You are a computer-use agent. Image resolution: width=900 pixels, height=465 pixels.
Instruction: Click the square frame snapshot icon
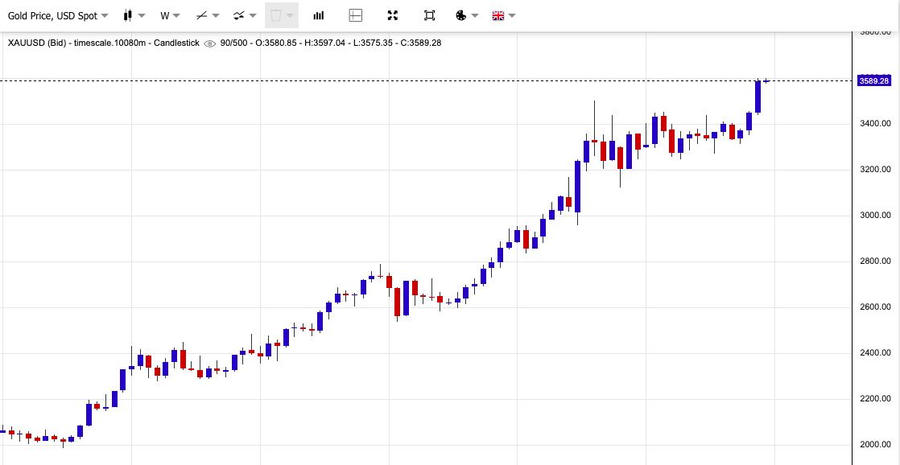tap(429, 16)
